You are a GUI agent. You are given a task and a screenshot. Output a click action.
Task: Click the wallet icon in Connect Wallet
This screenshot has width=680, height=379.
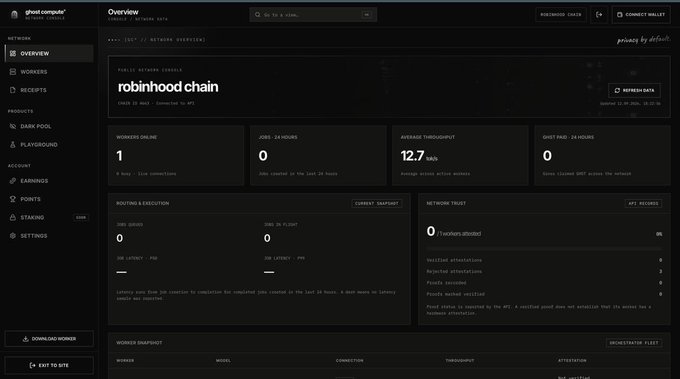point(620,15)
